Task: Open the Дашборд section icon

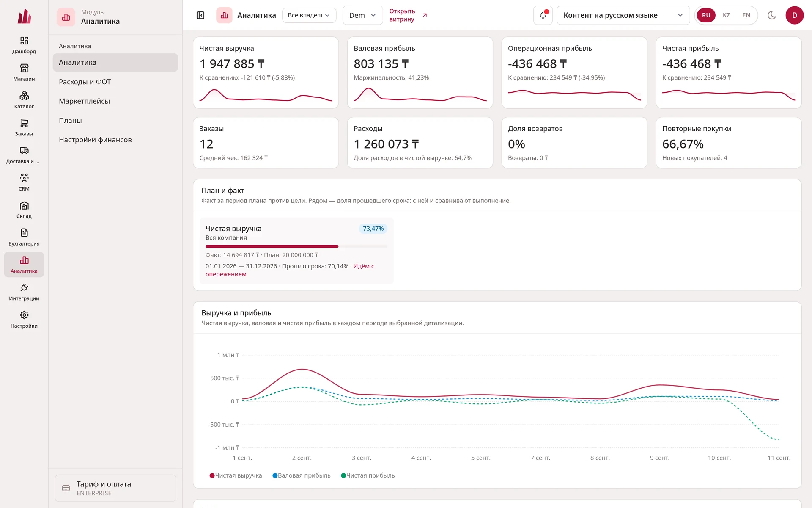Action: point(24,41)
